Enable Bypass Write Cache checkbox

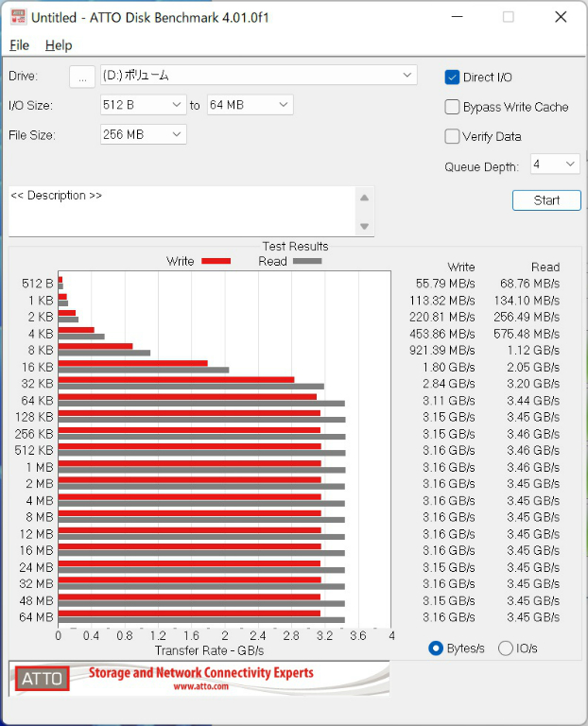tap(452, 107)
